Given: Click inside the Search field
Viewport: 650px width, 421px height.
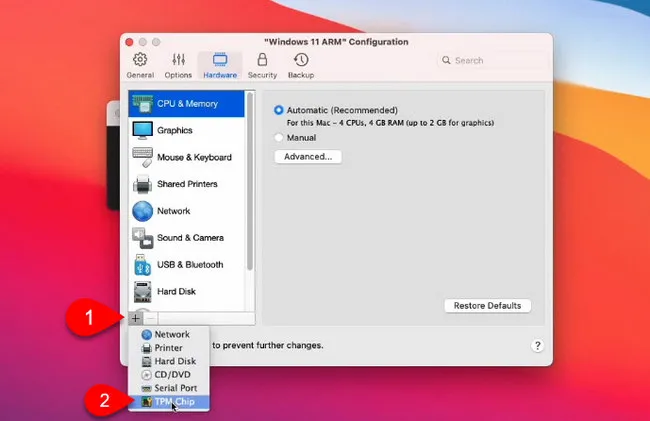Looking at the screenshot, I should point(492,60).
